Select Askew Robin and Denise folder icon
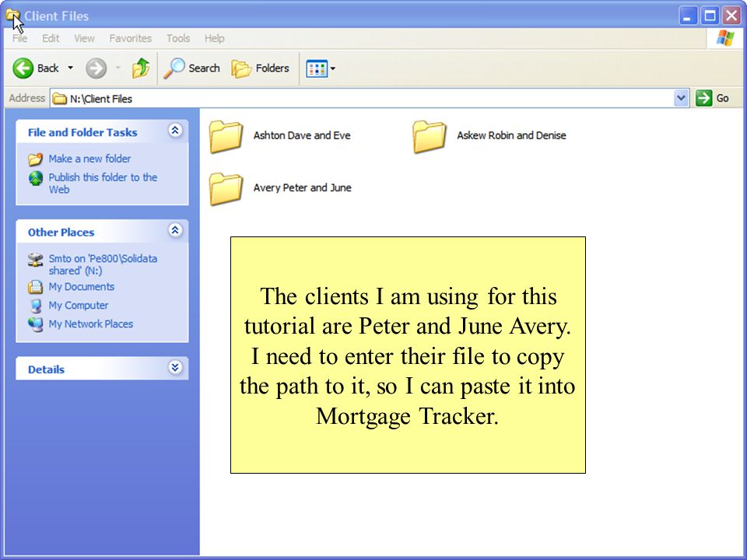This screenshot has height=560, width=747. 430,137
